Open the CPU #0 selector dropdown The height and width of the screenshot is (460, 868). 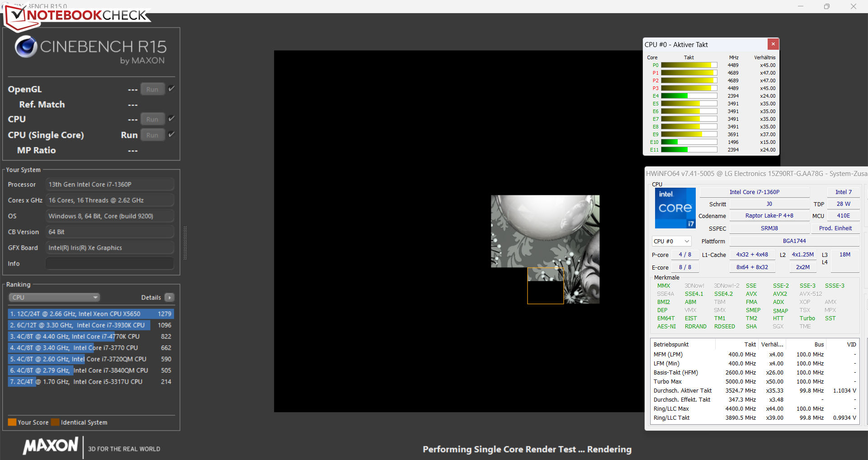click(671, 242)
